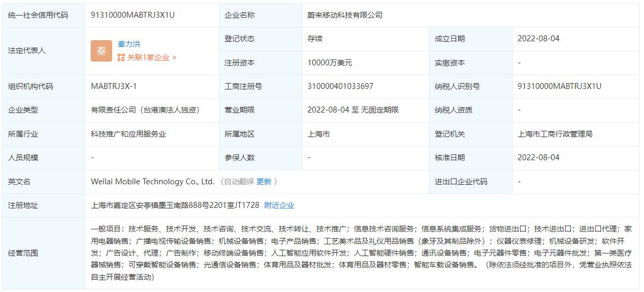Click the 纳税人识别号 value
Screen dimensions: 644x292
(559, 86)
